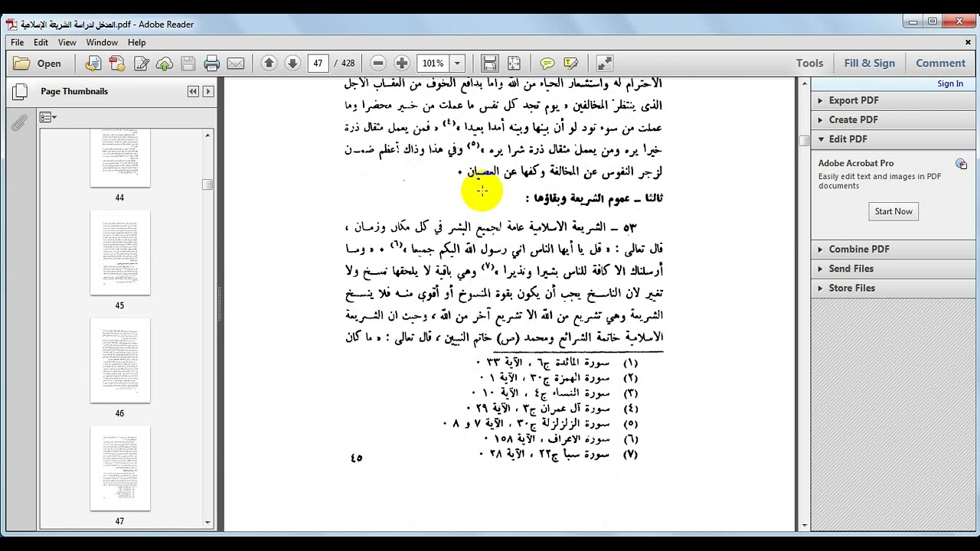The width and height of the screenshot is (980, 551).
Task: Select page 45 thumbnail
Action: pos(120,253)
